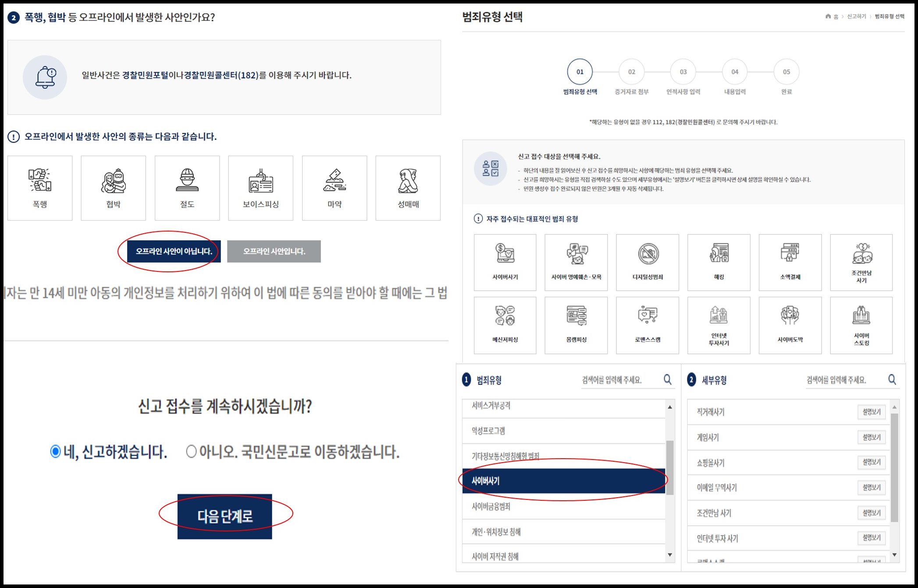This screenshot has height=588, width=918.
Task: Select the 디지털성범죄 icon tile
Action: [x=647, y=262]
